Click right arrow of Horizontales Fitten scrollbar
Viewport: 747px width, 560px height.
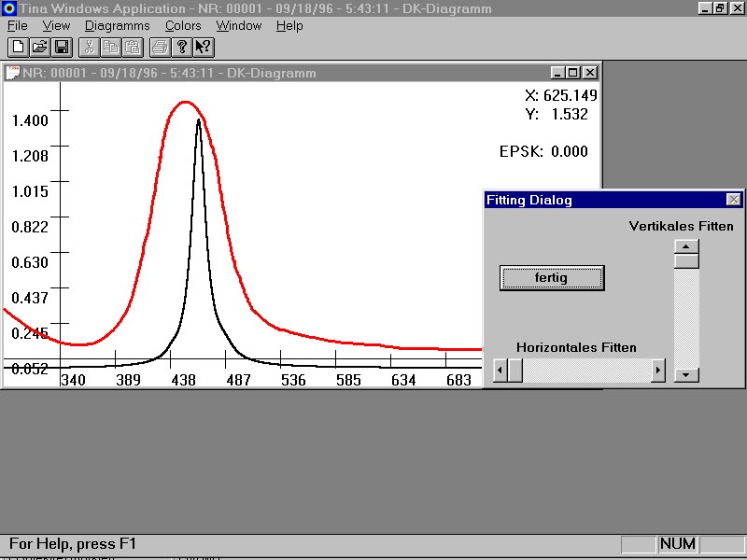click(658, 371)
